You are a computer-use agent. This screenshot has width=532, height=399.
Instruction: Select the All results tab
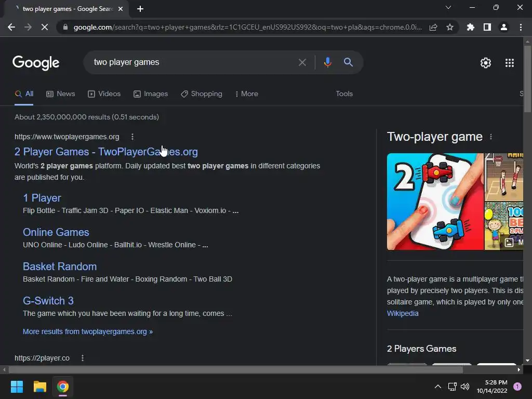pos(24,94)
